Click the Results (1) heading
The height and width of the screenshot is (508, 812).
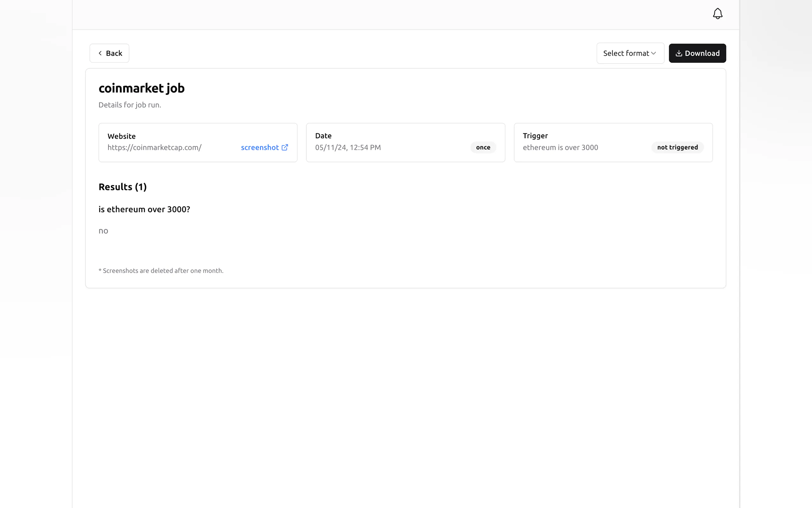[122, 187]
